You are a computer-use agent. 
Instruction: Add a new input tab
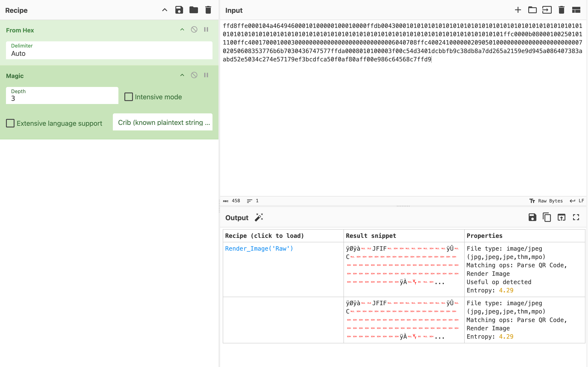518,10
